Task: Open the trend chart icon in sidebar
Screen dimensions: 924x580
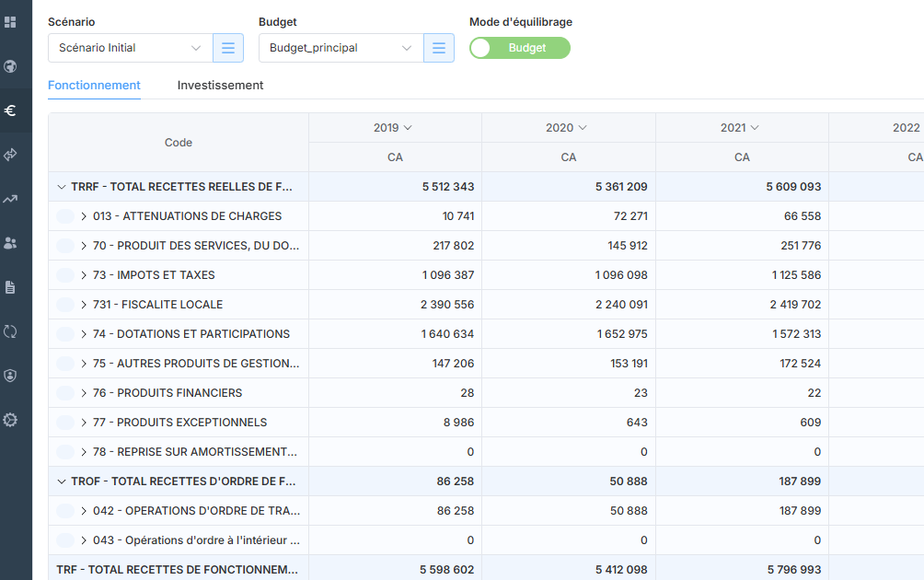Action: [x=10, y=199]
